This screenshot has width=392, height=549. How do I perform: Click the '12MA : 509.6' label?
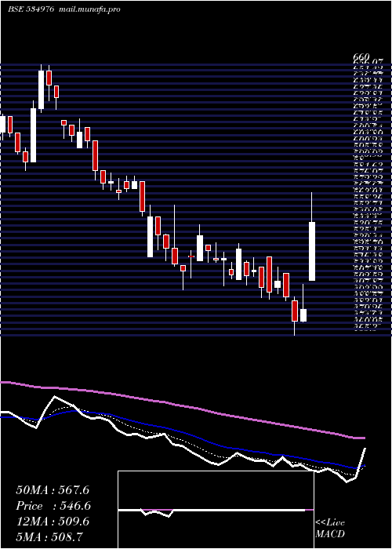click(x=53, y=522)
